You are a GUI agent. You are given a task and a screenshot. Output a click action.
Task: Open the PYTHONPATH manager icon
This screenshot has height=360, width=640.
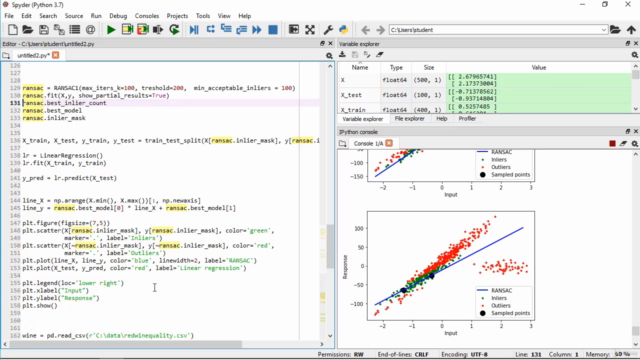coord(344,30)
